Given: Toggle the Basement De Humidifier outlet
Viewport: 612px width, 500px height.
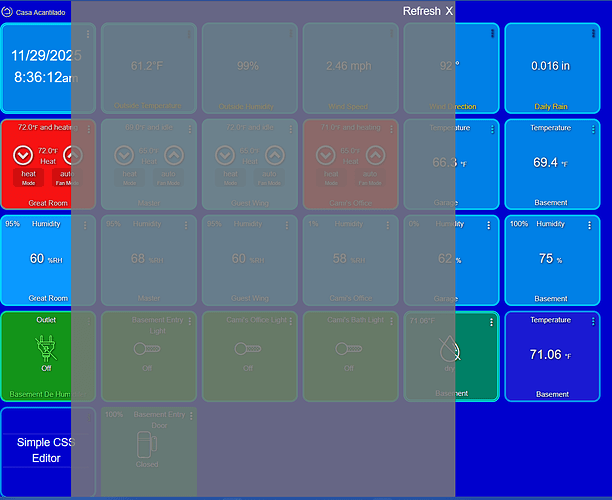Looking at the screenshot, I should point(46,349).
